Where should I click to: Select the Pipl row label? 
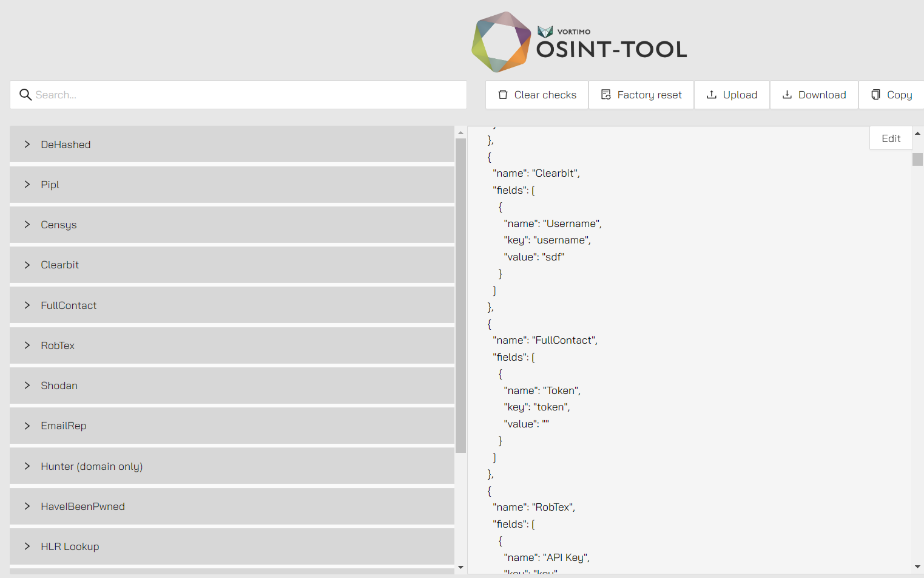50,185
